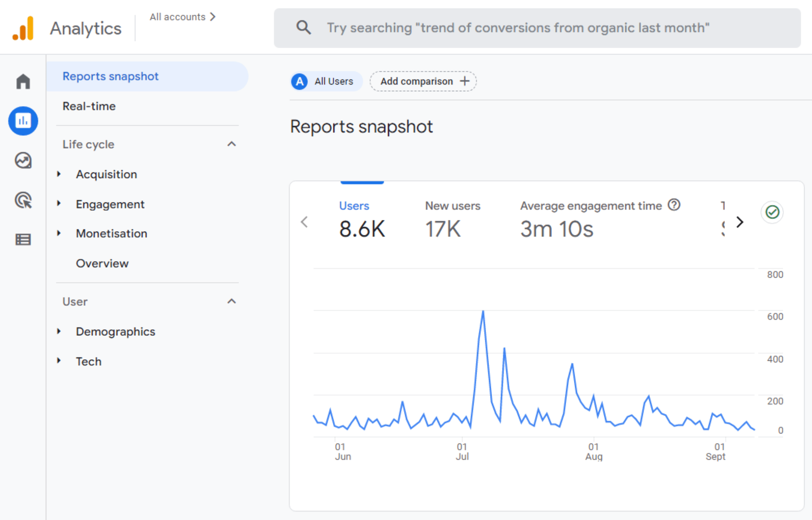Click the 17K new users value
This screenshot has height=520, width=812.
coord(443,229)
